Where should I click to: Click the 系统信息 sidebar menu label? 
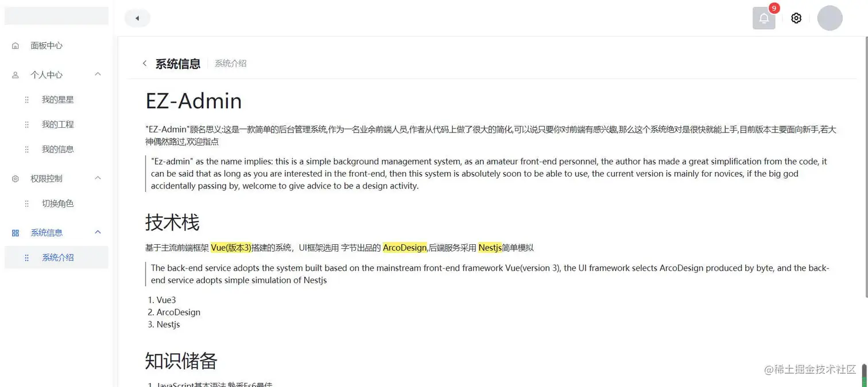pos(46,233)
